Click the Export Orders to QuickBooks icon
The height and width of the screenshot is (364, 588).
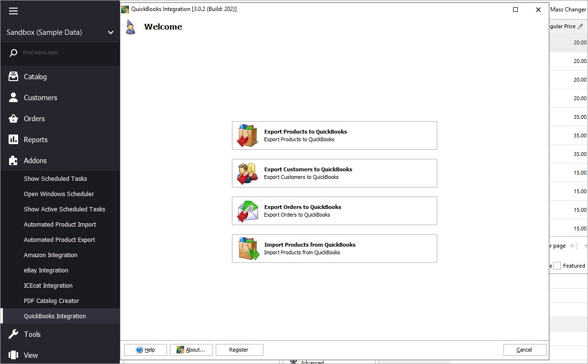(247, 210)
